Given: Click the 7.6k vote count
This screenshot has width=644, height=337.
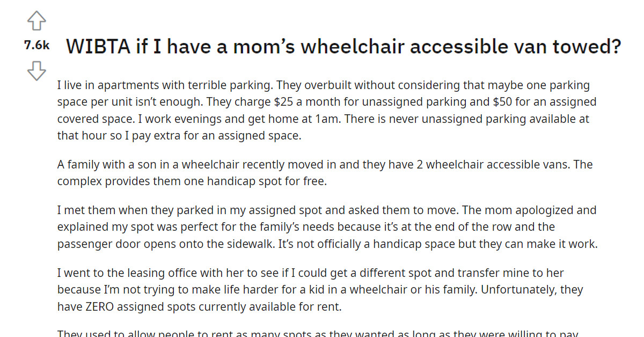Looking at the screenshot, I should pyautogui.click(x=36, y=46).
